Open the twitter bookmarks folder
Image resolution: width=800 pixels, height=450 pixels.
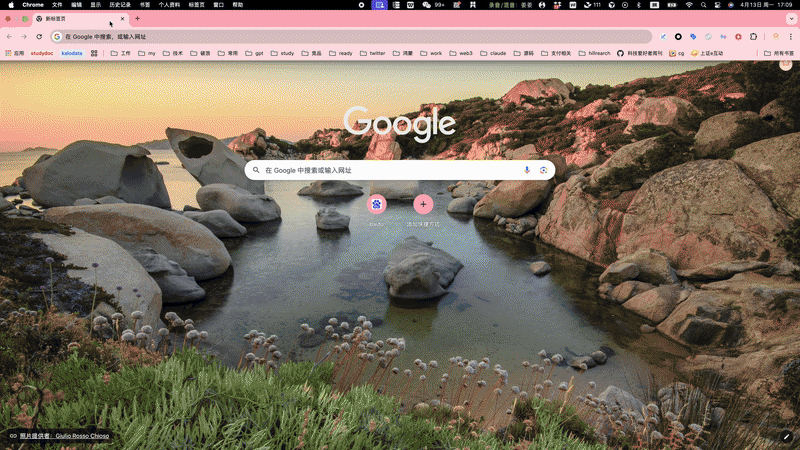[x=372, y=53]
